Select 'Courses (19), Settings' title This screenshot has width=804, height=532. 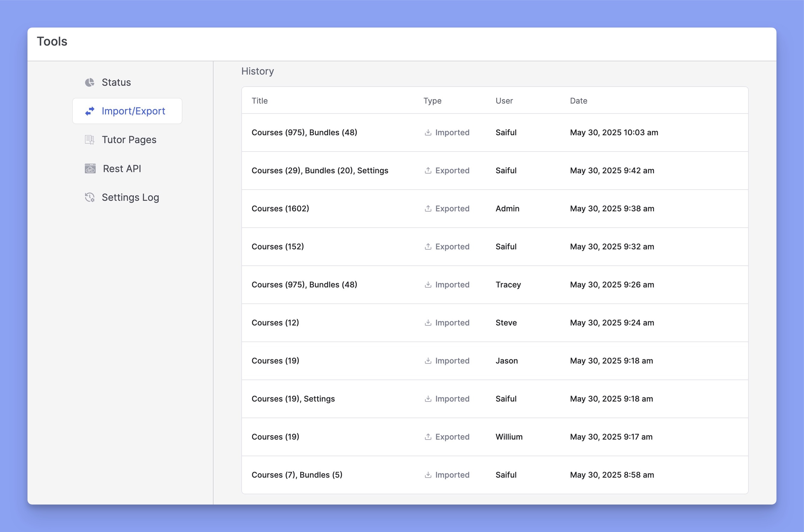coord(293,399)
